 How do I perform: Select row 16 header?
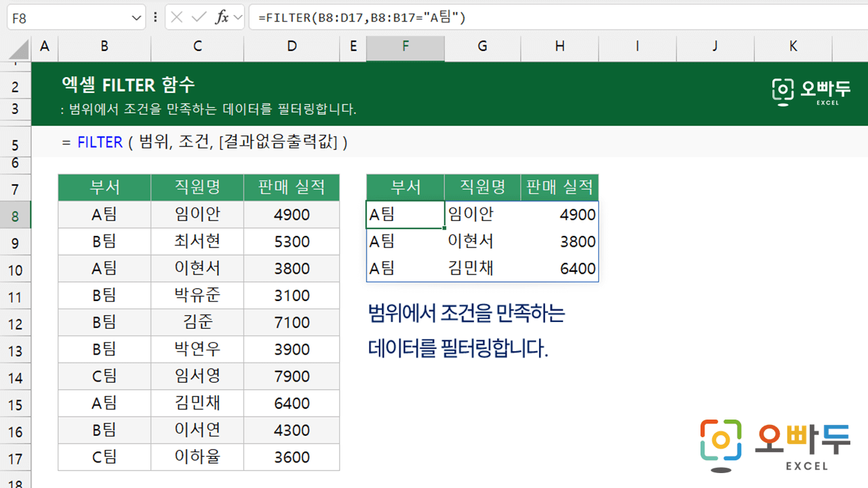16,431
